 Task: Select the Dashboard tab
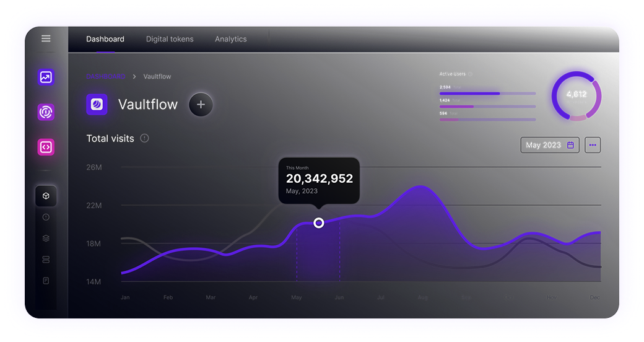point(105,39)
